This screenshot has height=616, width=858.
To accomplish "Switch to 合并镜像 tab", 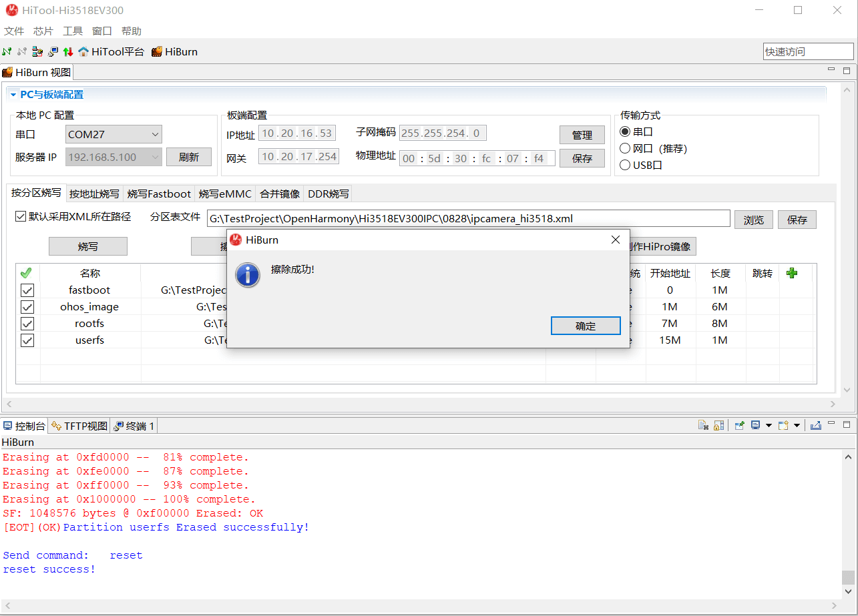I will pyautogui.click(x=280, y=194).
